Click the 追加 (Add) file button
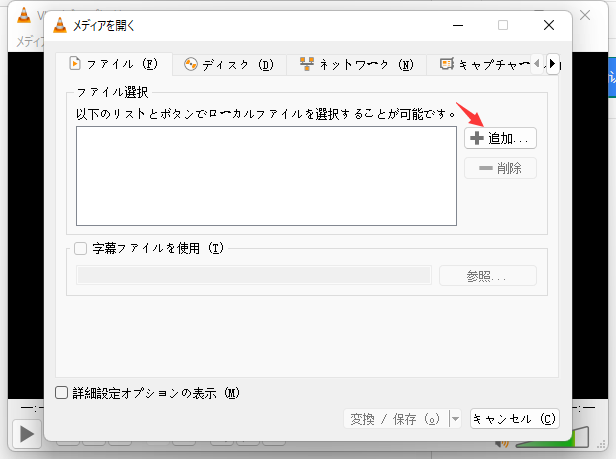 click(x=500, y=138)
